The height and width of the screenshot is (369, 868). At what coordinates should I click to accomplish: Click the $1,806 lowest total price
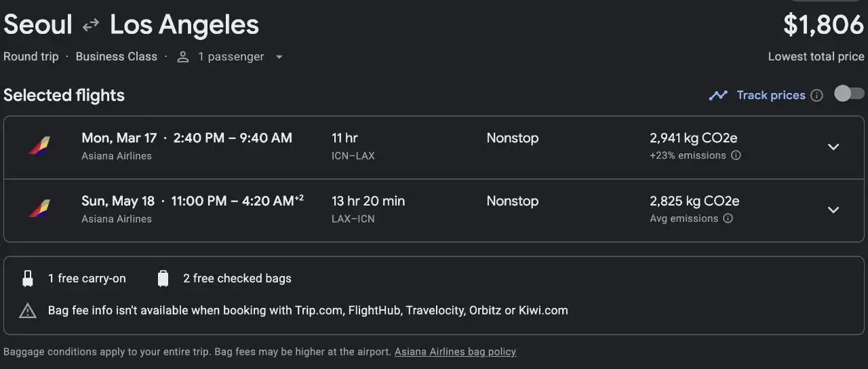coord(823,26)
